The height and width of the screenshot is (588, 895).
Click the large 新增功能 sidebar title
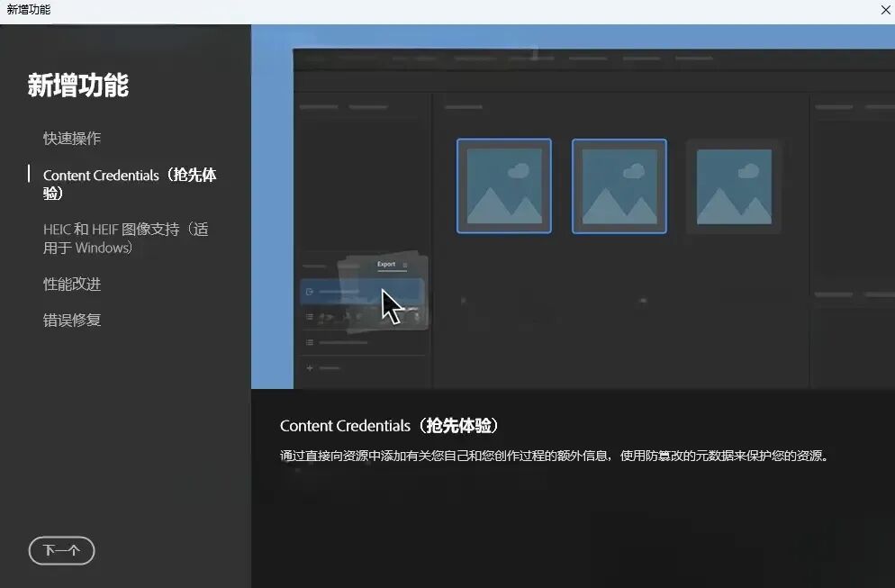coord(78,85)
